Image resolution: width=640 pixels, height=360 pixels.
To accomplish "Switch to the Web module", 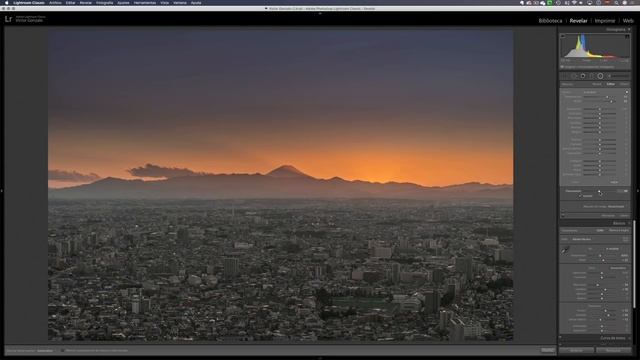I will point(628,20).
